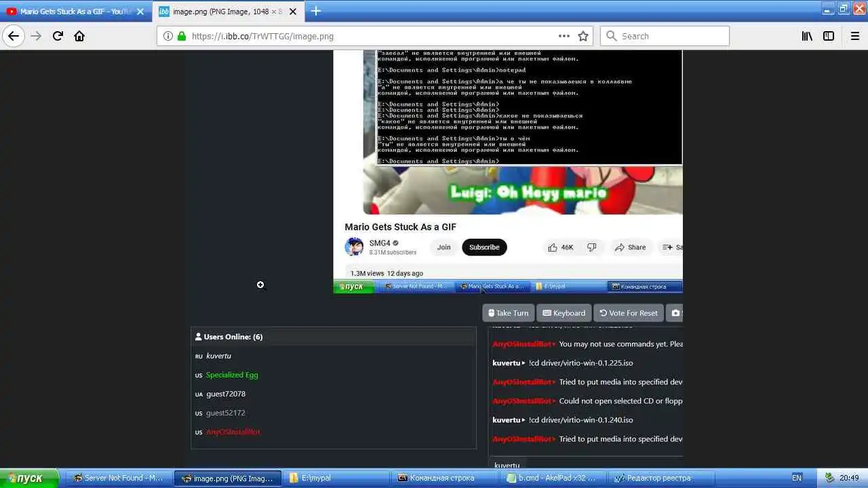Screen dimensions: 868x488
Task: Click the Keyboard button
Action: [x=564, y=313]
